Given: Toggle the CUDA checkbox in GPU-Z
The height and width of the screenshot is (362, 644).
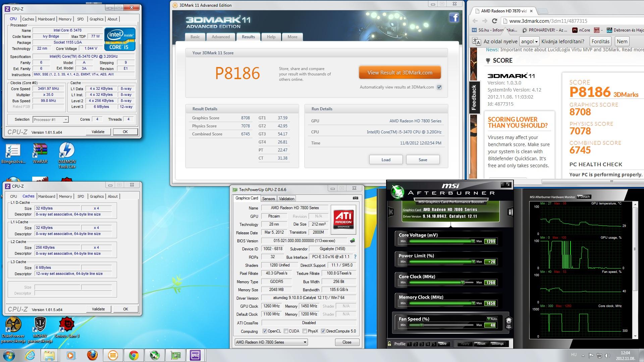Looking at the screenshot, I should [286, 331].
